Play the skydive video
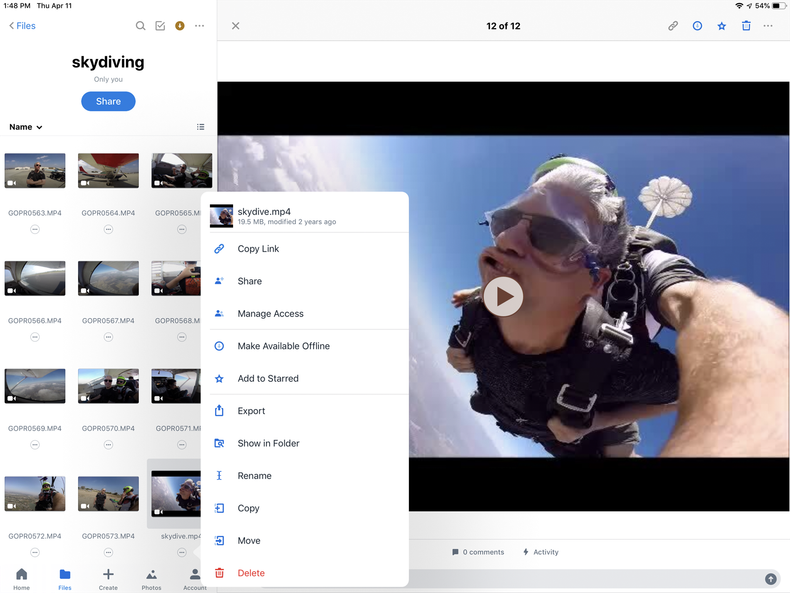Screen dimensions: 790x593 503,296
